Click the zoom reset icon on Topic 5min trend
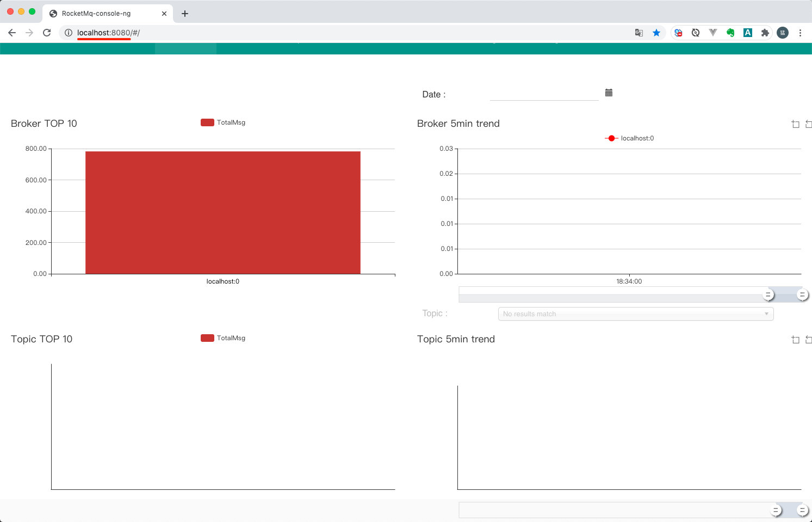 (x=809, y=340)
